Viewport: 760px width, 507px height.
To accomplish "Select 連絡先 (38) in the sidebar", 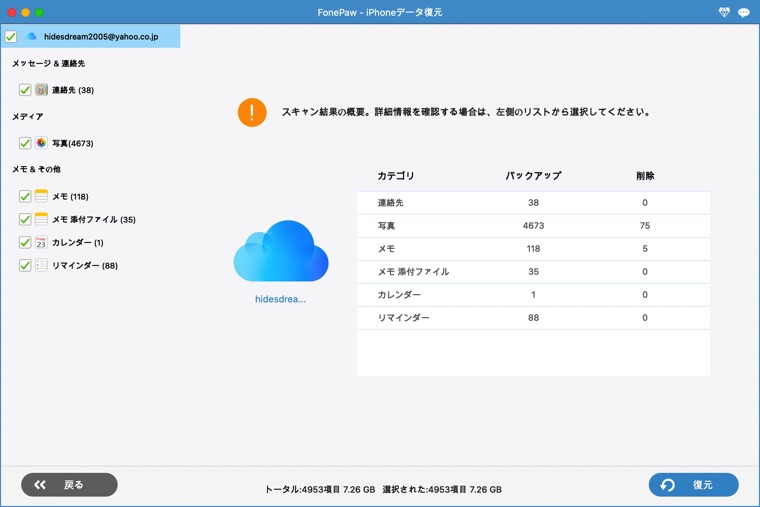I will (x=73, y=90).
